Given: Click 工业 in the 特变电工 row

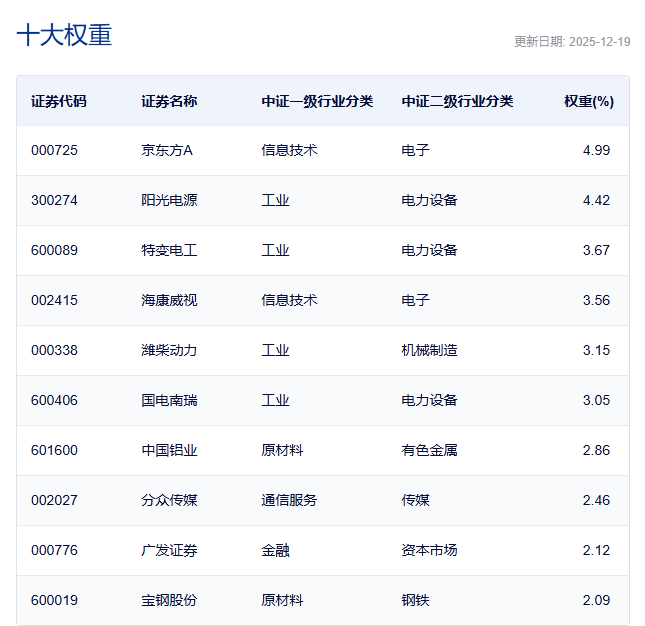Looking at the screenshot, I should [x=275, y=250].
